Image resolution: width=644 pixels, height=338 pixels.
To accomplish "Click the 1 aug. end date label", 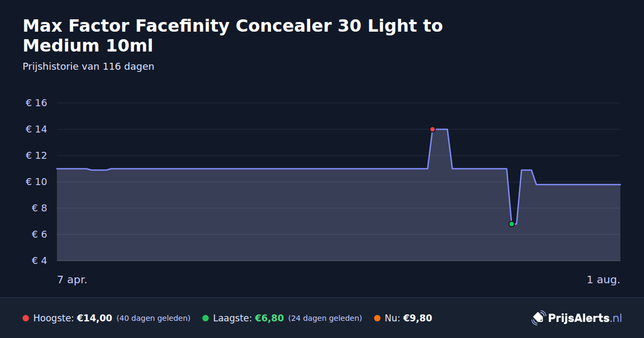I will pyautogui.click(x=603, y=280).
